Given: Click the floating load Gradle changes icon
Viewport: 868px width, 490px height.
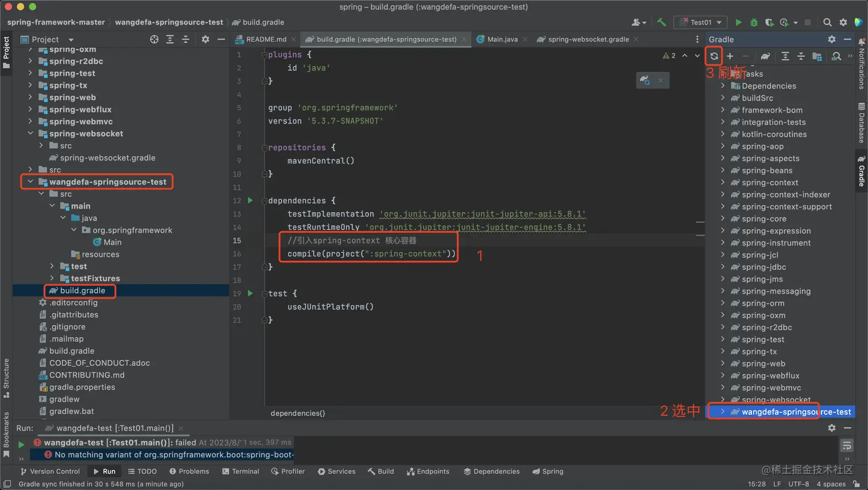Looking at the screenshot, I should 645,80.
